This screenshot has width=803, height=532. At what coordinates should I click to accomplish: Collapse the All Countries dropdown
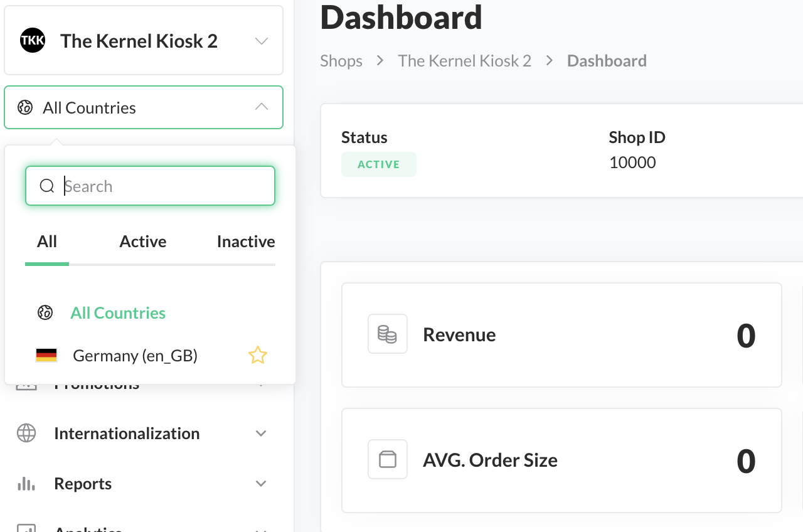(262, 107)
